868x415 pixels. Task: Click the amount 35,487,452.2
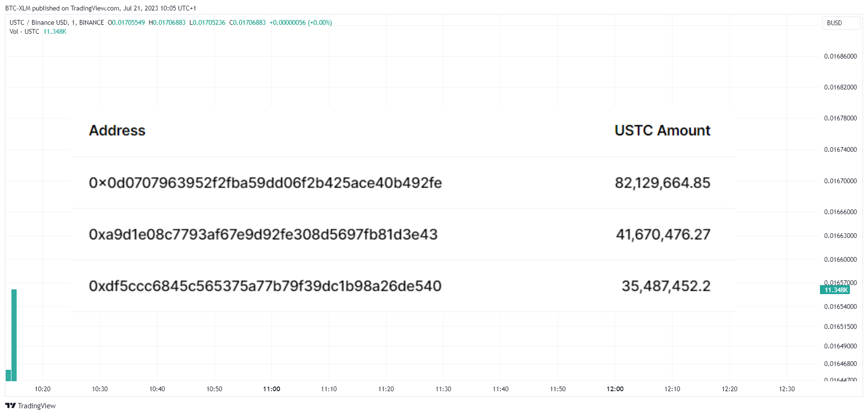(666, 286)
